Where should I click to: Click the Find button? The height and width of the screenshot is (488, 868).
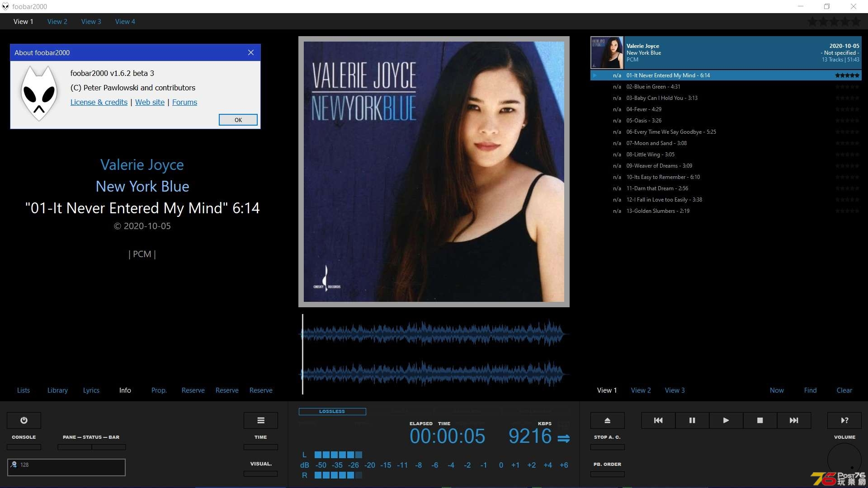tap(811, 390)
